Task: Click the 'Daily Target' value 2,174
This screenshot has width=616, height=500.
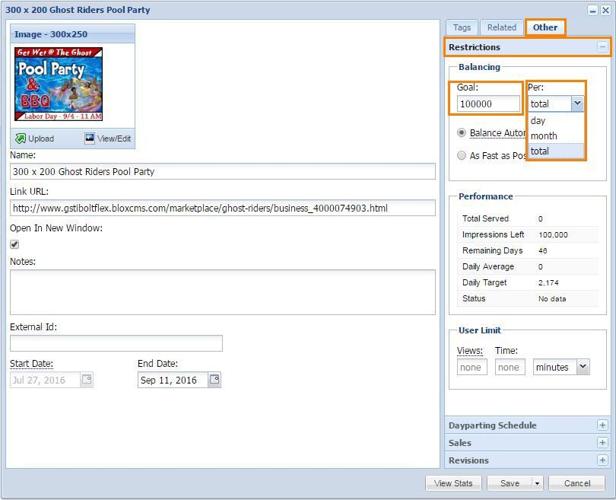Action: point(548,283)
